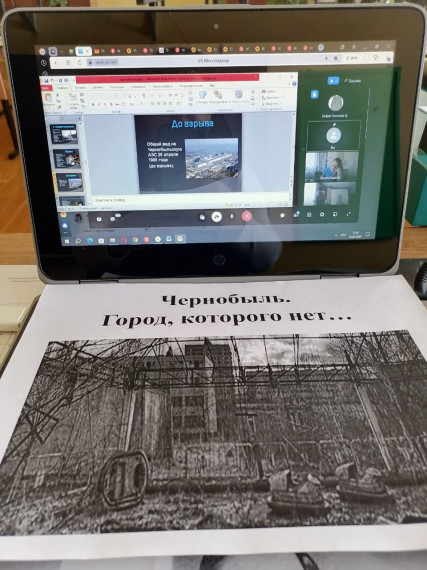The image size is (427, 570).
Task: Select the first slide thumbnail in PowerPoint
Action: coord(64,135)
